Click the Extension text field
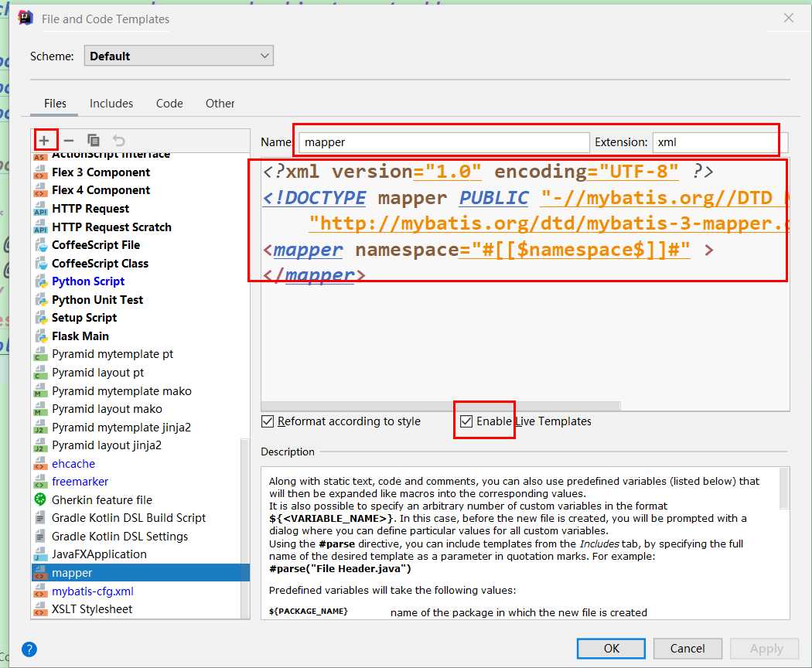The image size is (812, 668). 719,142
